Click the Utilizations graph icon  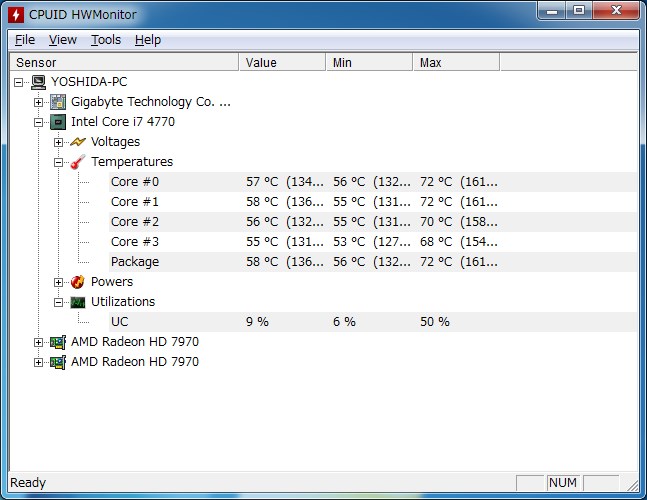(78, 302)
